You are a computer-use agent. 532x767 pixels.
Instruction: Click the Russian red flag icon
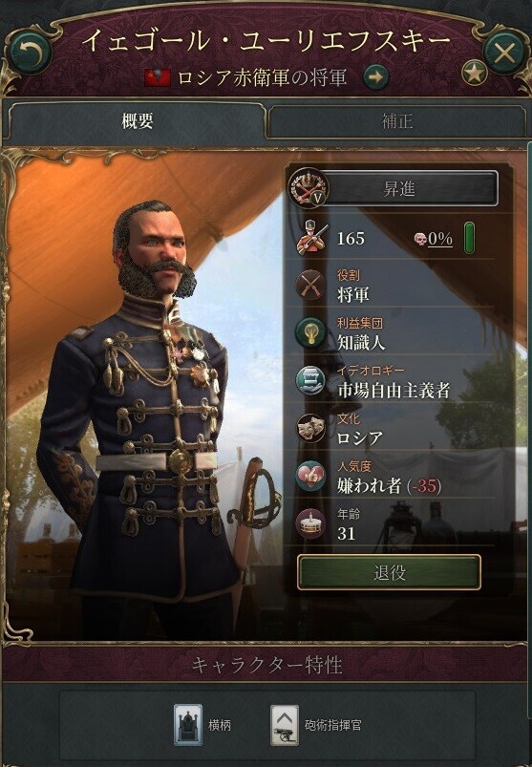coord(158,78)
